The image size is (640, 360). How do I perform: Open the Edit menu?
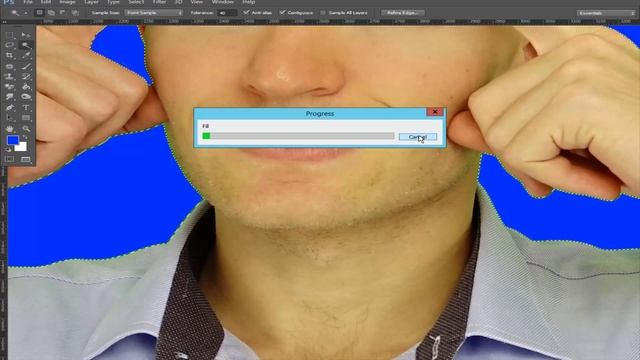[x=46, y=2]
